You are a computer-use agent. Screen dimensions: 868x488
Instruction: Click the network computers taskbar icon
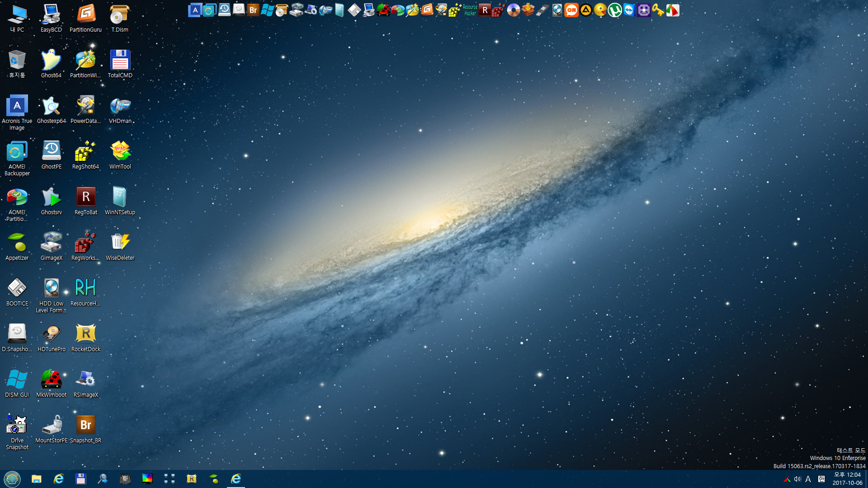(x=169, y=479)
